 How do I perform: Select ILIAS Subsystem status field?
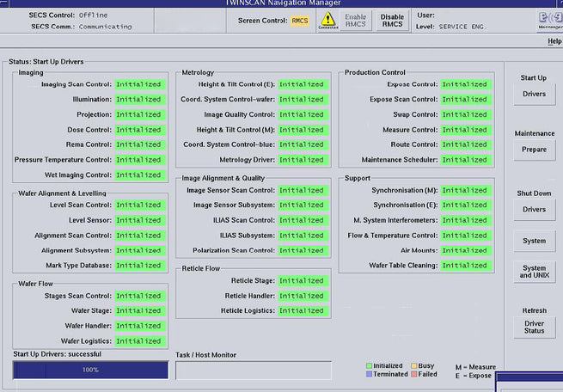303,236
